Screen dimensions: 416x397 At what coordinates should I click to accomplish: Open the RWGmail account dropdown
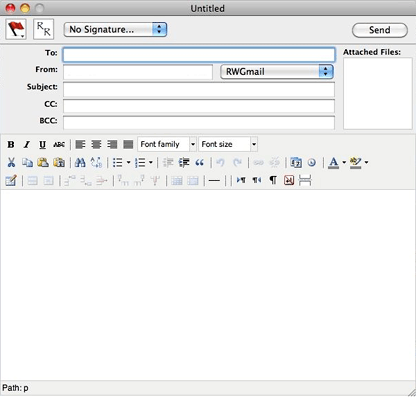pos(277,72)
